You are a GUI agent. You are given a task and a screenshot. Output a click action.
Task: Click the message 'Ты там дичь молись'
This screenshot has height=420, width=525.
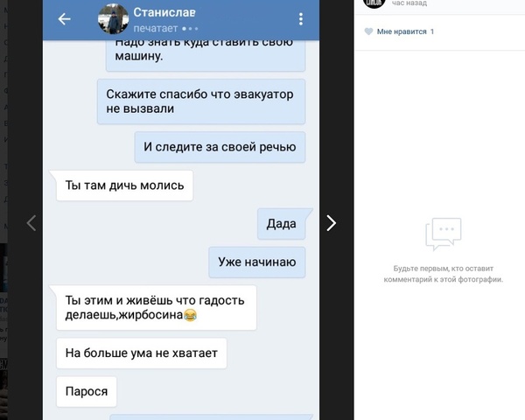(x=124, y=185)
